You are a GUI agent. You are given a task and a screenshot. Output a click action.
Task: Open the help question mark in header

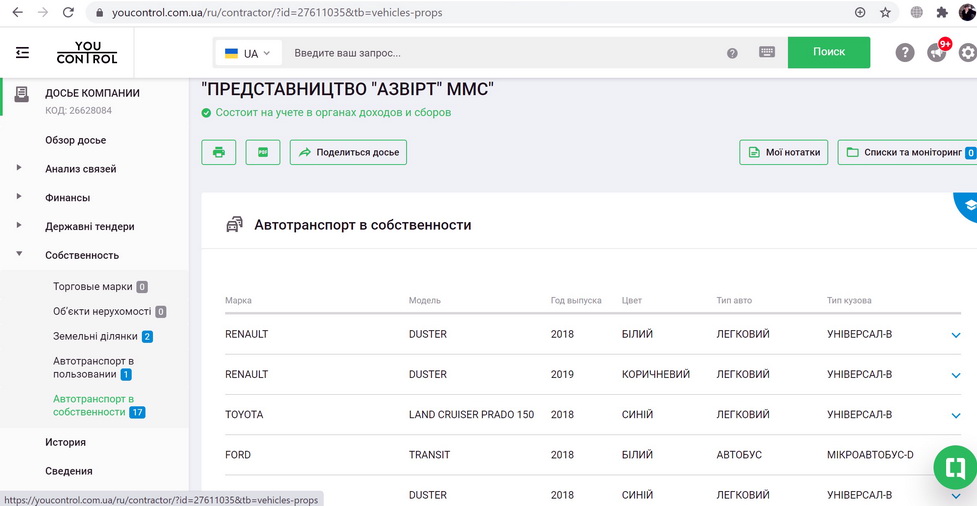pos(905,53)
